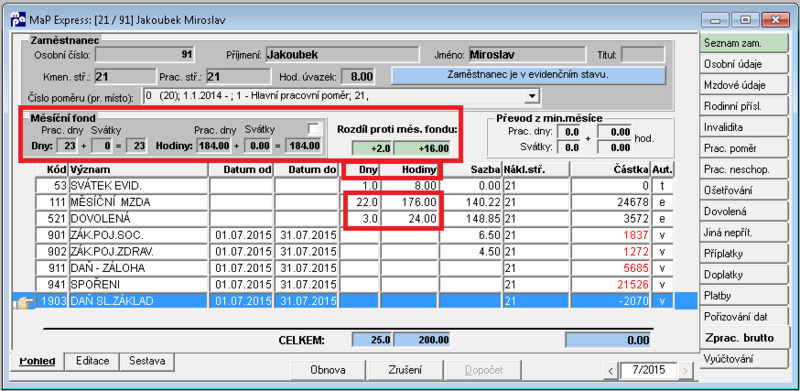
Task: Click the Význam column header
Action: (x=139, y=169)
